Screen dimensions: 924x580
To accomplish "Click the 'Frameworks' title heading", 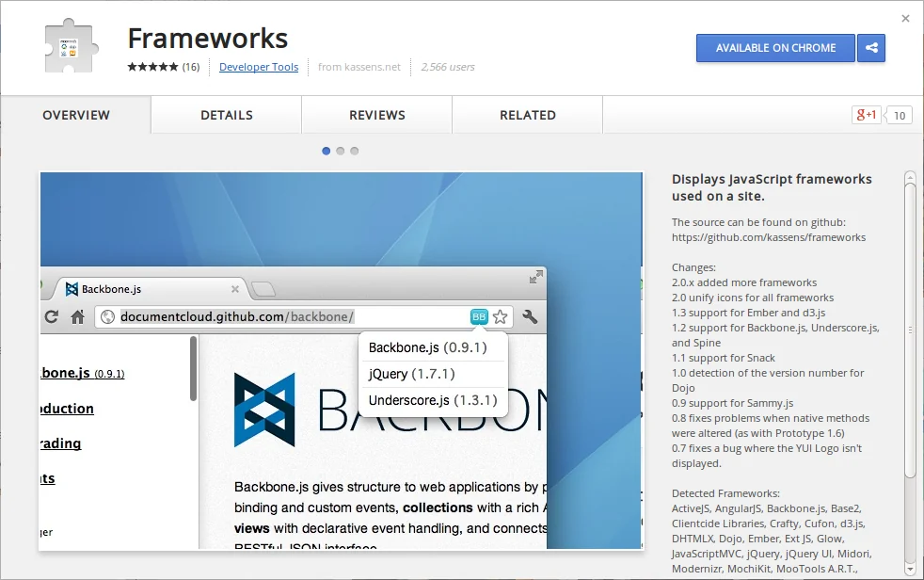I will (207, 39).
